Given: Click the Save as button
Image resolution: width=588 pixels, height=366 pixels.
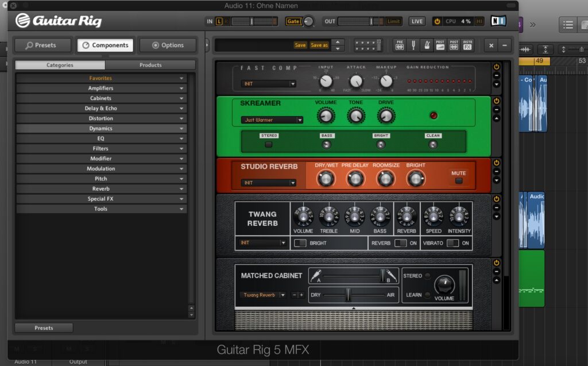Looking at the screenshot, I should click(x=319, y=45).
